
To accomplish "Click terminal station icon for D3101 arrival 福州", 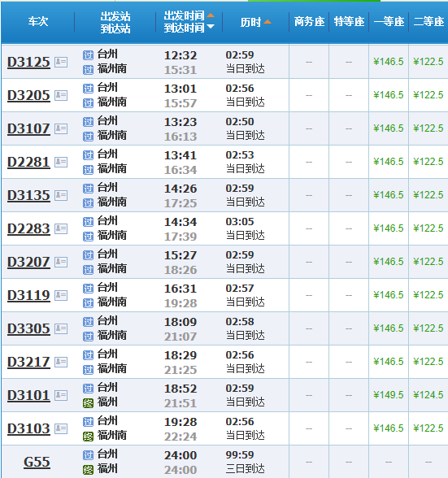I will (x=88, y=403).
